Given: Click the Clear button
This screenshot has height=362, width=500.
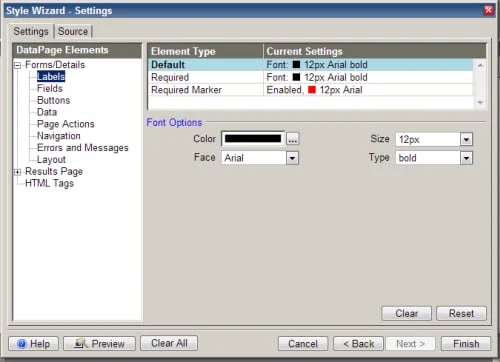Looking at the screenshot, I should [x=406, y=313].
